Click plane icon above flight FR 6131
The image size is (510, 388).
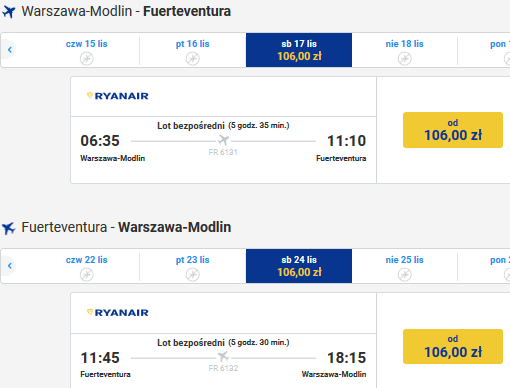(x=223, y=140)
